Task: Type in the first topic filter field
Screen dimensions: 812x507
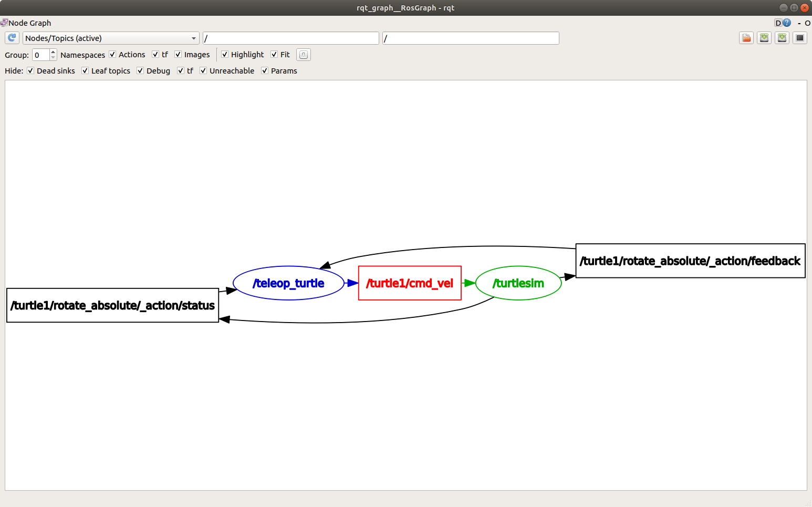Action: click(x=291, y=38)
